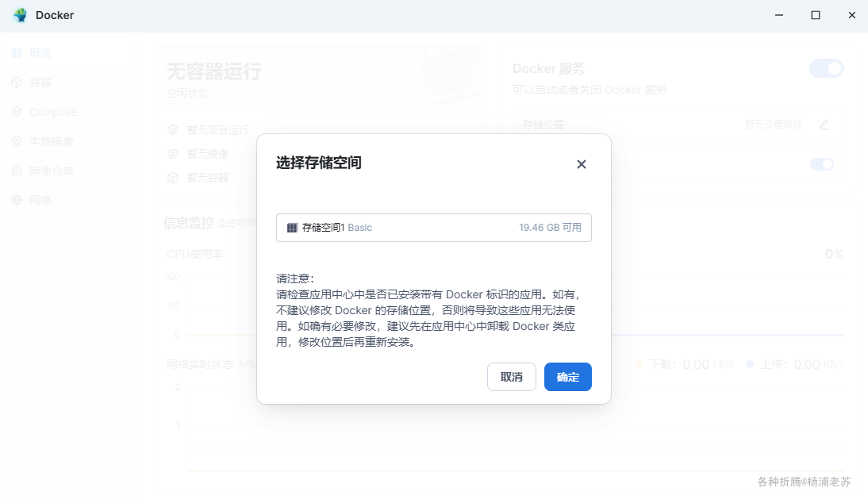Image resolution: width=868 pixels, height=503 pixels.
Task: Edit storage path with pencil icon
Action: pyautogui.click(x=824, y=125)
